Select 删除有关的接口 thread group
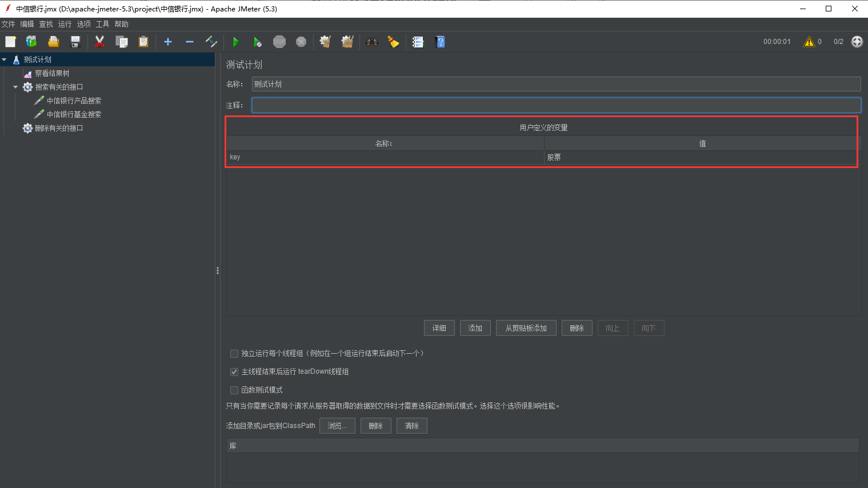This screenshot has width=868, height=488. click(59, 128)
